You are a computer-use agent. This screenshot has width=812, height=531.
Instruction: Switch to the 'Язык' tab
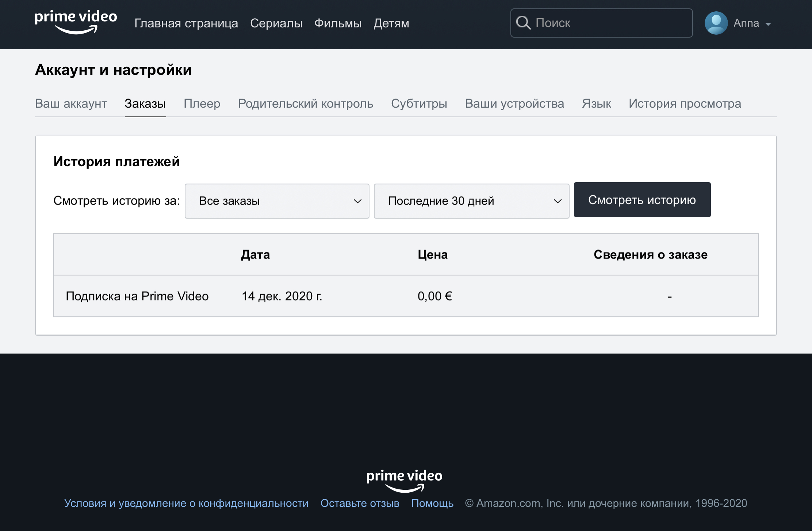click(596, 104)
